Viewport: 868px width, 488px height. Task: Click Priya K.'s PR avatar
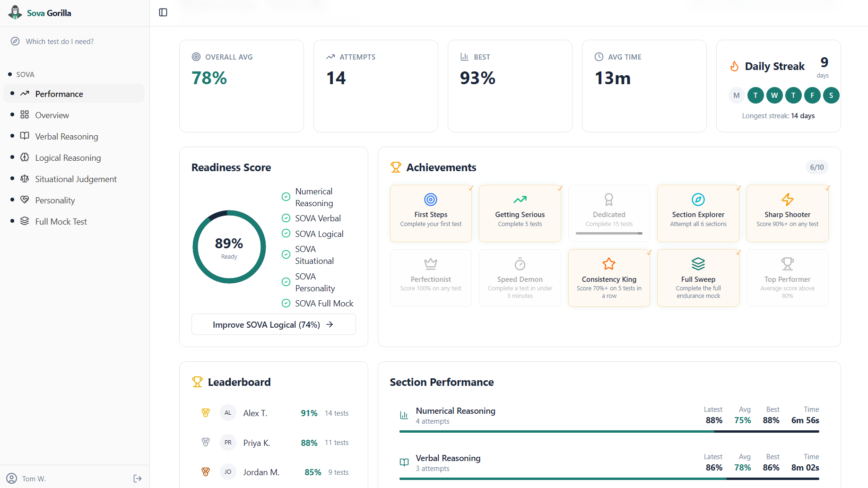tap(228, 443)
